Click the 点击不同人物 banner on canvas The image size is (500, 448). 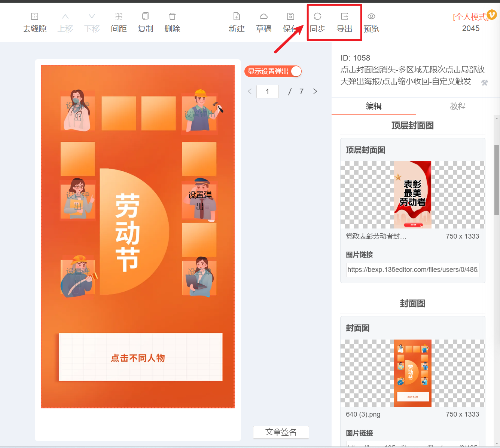[x=141, y=357]
